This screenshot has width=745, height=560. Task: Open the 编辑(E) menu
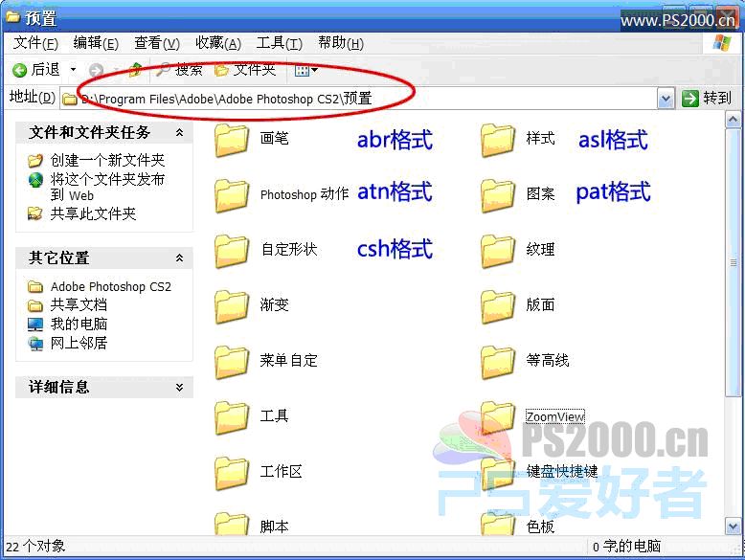96,43
